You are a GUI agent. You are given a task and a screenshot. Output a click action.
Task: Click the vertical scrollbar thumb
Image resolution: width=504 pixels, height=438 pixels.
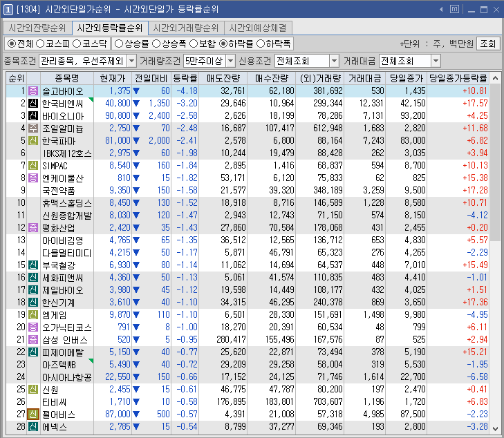click(495, 162)
